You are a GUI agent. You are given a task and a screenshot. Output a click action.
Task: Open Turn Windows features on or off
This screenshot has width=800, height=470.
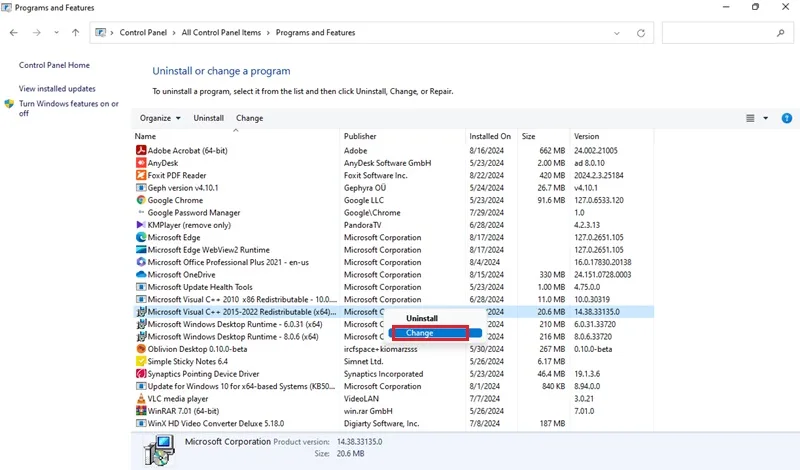click(68, 108)
